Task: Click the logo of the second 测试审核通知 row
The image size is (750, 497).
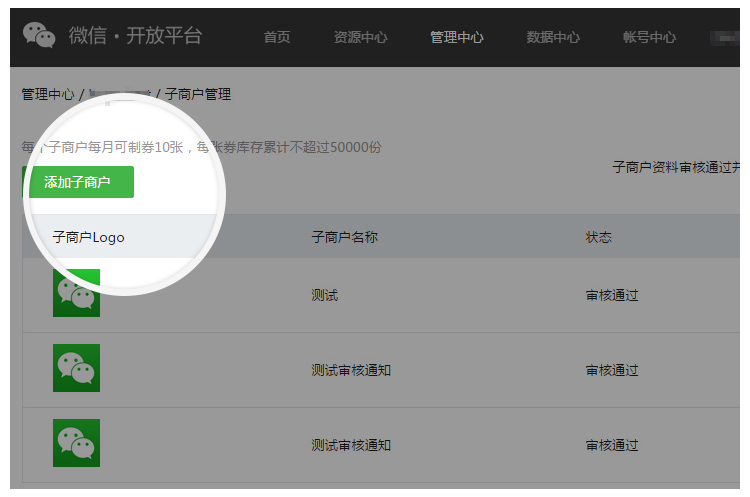Action: click(x=77, y=443)
